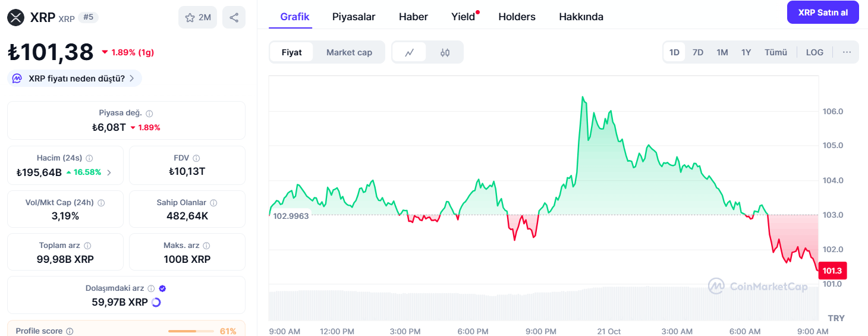Open the share icon button
The image size is (868, 336).
pyautogui.click(x=234, y=17)
